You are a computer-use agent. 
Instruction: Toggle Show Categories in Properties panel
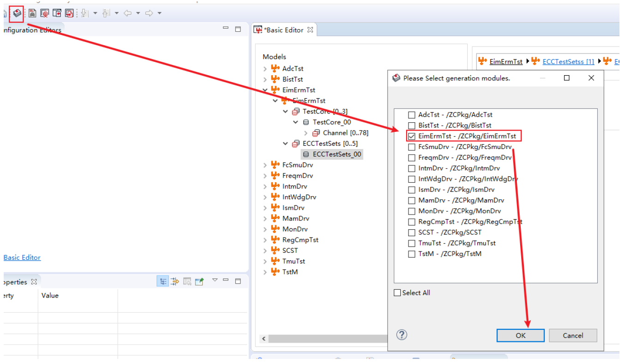point(163,281)
